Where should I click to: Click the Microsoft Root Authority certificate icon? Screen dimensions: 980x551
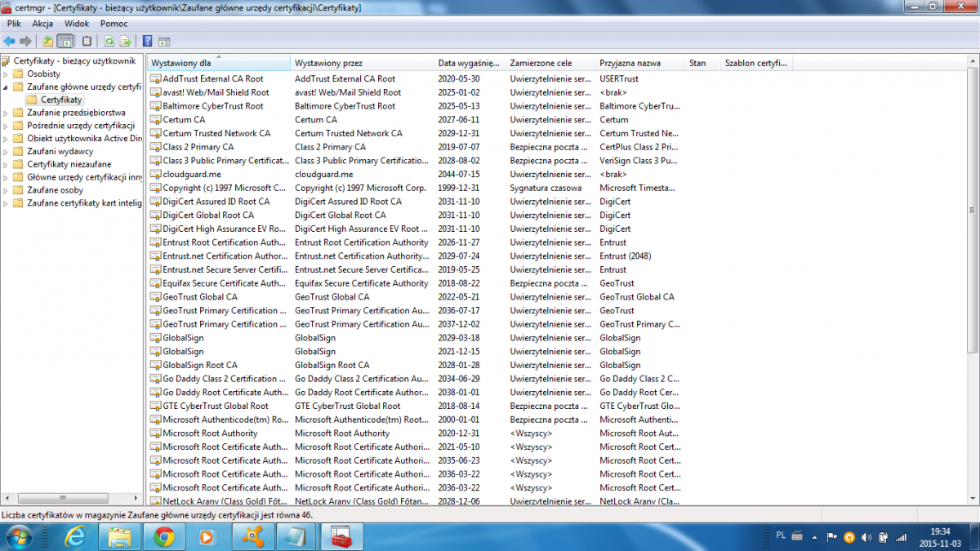click(x=155, y=433)
